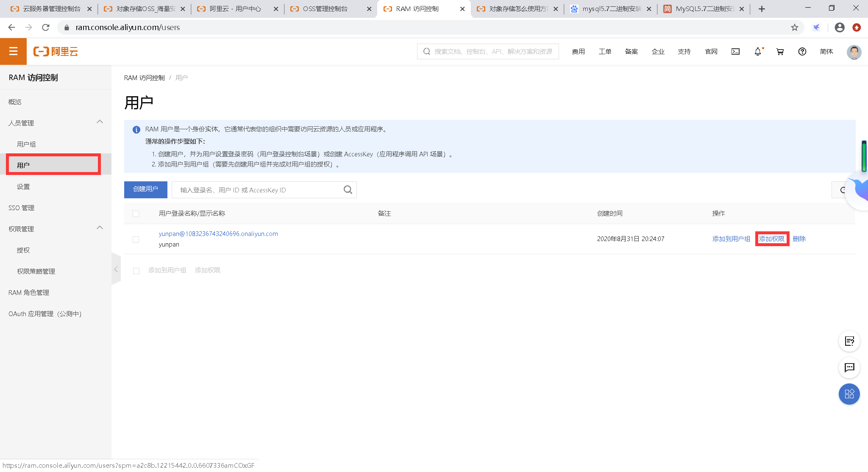This screenshot has width=868, height=472.
Task: Open the notifications bell
Action: pos(758,51)
